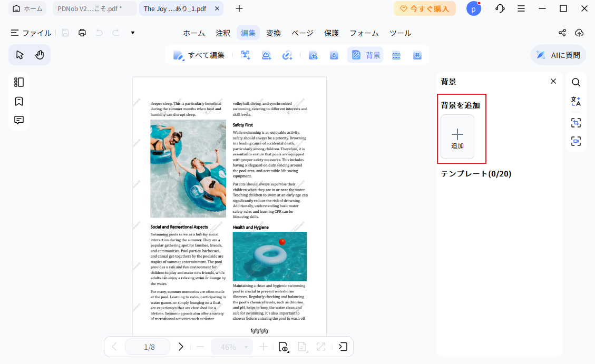Image resolution: width=595 pixels, height=364 pixels.
Task: Select the Add Link tool
Action: (287, 54)
